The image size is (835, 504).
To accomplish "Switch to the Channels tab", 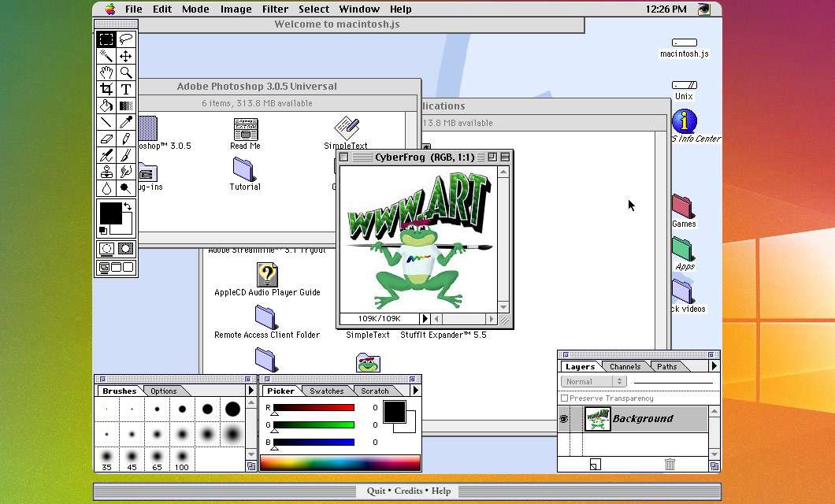I will (625, 367).
